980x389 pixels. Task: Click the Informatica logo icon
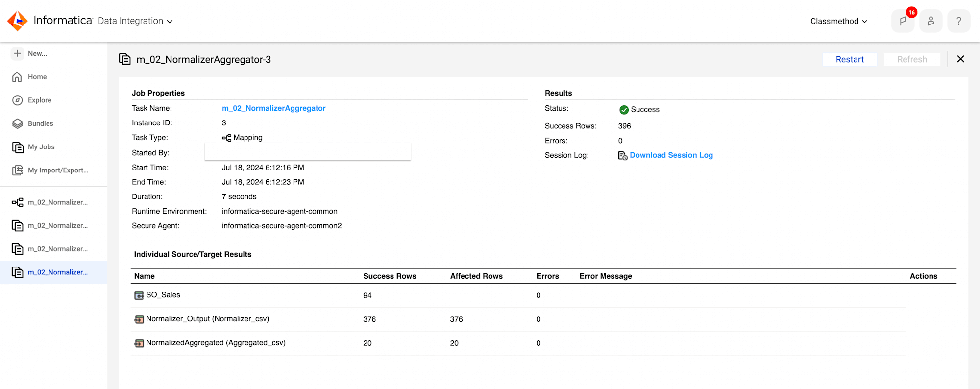point(18,21)
